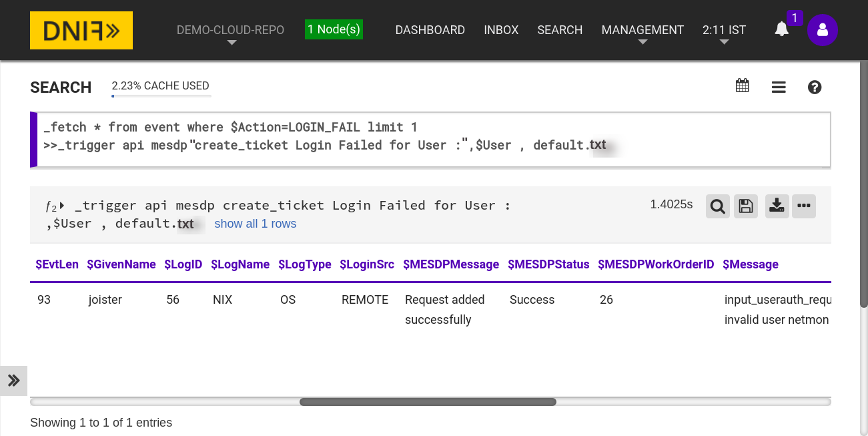
Task: Sort by $LogName column header
Action: pos(240,264)
